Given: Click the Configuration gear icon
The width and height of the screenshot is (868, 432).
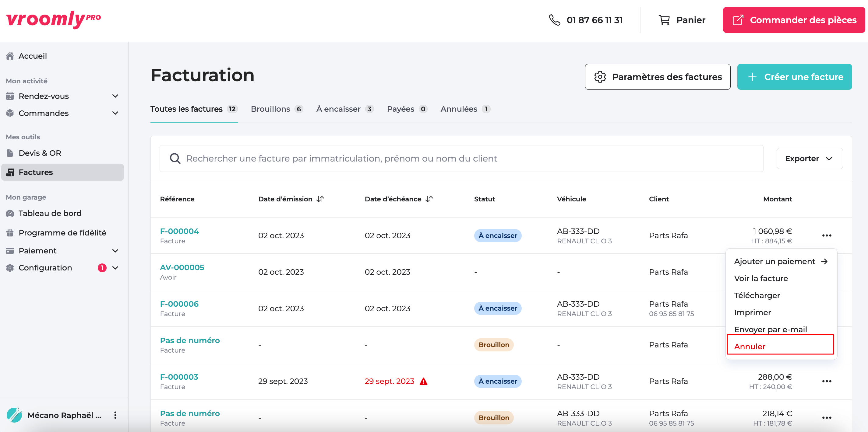Looking at the screenshot, I should (x=10, y=268).
